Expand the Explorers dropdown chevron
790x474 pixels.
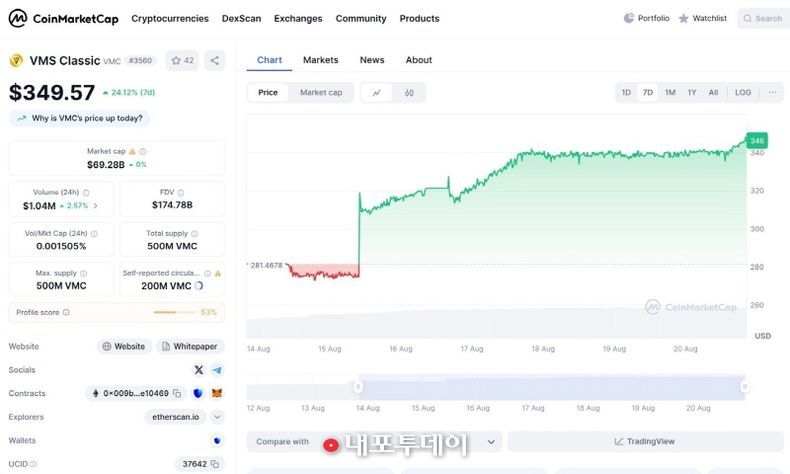pos(217,417)
